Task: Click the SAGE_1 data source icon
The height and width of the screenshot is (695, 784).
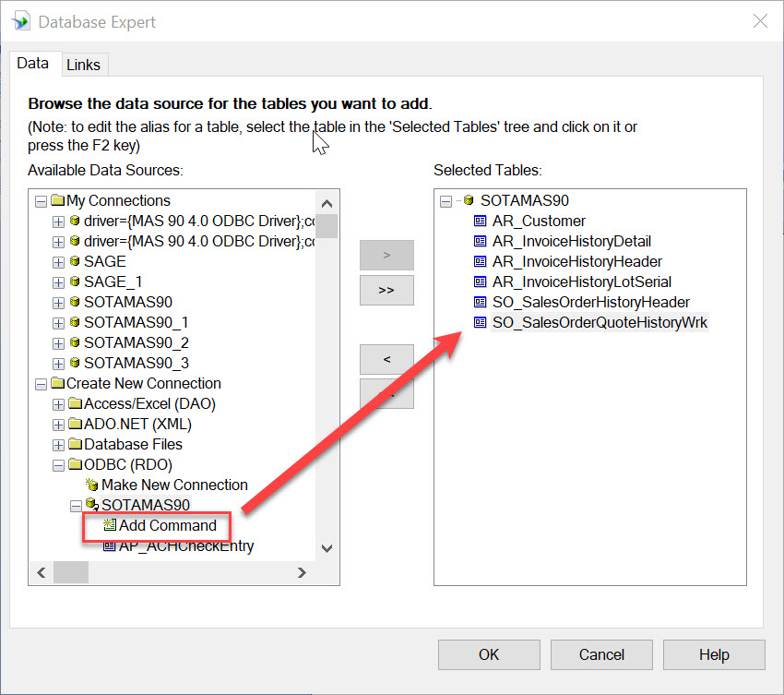Action: pyautogui.click(x=75, y=282)
